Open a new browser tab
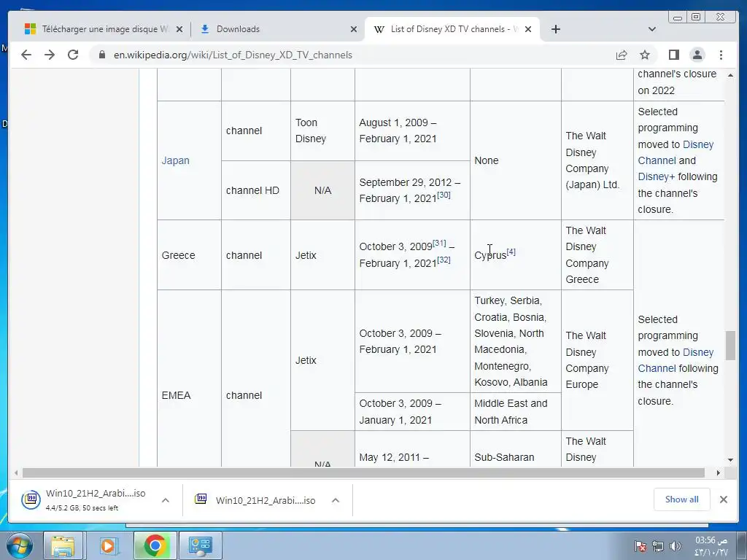Image resolution: width=747 pixels, height=560 pixels. pyautogui.click(x=555, y=29)
